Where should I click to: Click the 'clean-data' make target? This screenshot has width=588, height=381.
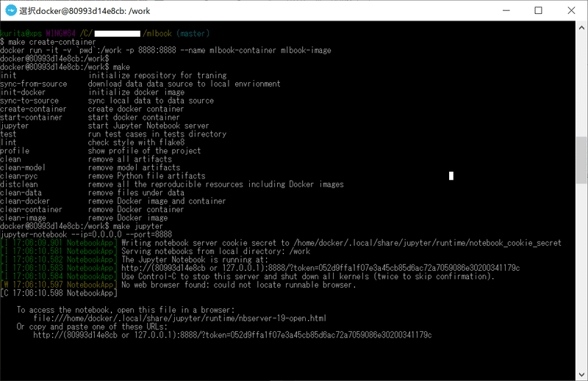(x=21, y=192)
